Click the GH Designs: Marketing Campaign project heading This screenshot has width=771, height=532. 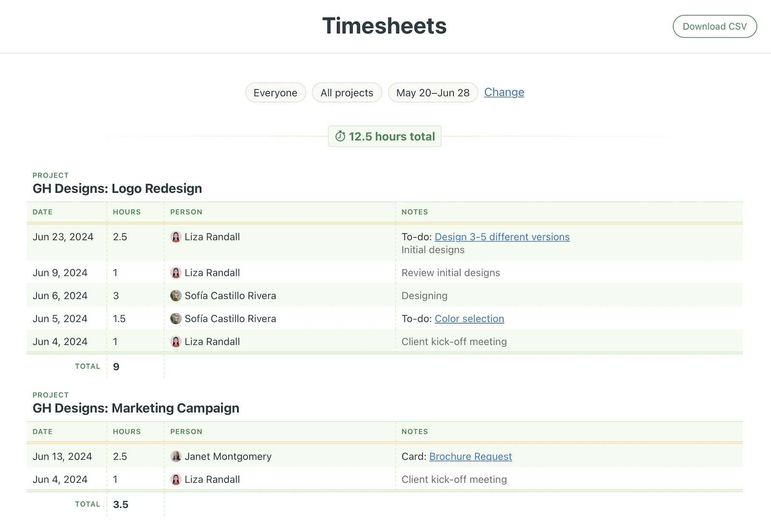pos(136,408)
